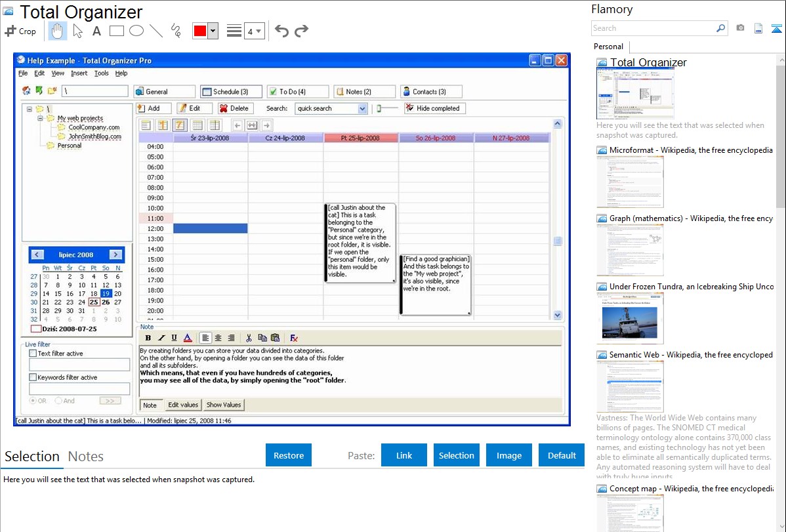The height and width of the screenshot is (532, 786).
Task: Undo the last annotation
Action: coord(281,31)
